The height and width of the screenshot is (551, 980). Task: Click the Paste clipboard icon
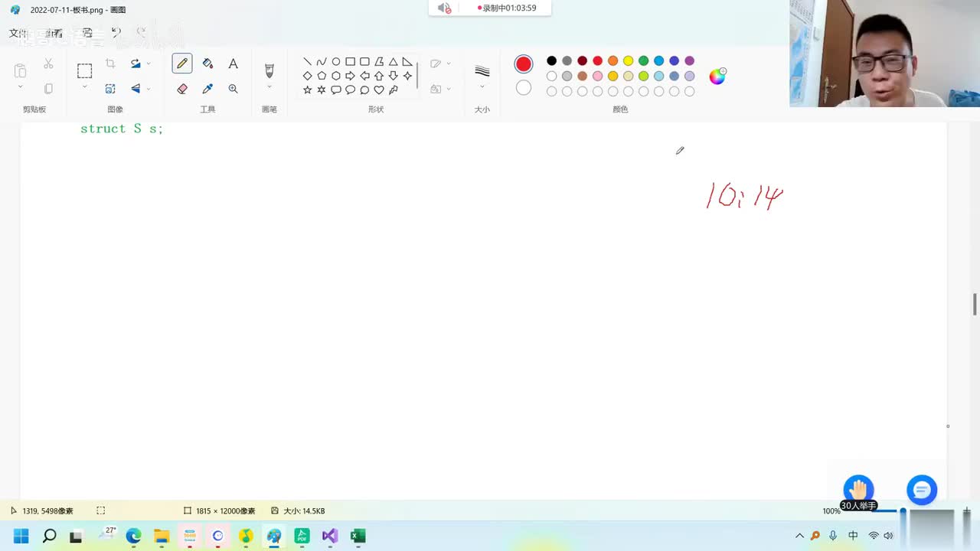(20, 70)
